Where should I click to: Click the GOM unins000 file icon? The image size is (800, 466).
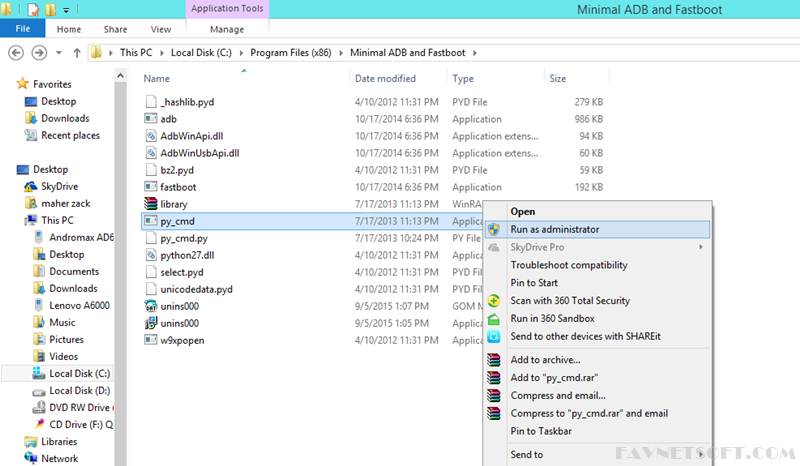(151, 306)
